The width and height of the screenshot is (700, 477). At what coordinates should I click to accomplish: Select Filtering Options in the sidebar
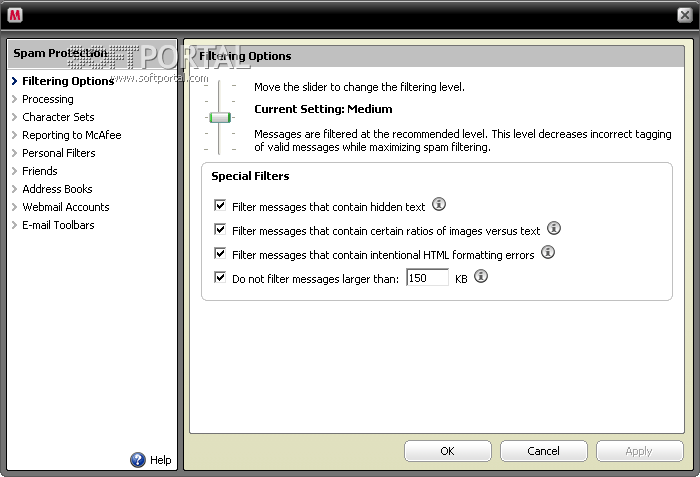pyautogui.click(x=68, y=81)
